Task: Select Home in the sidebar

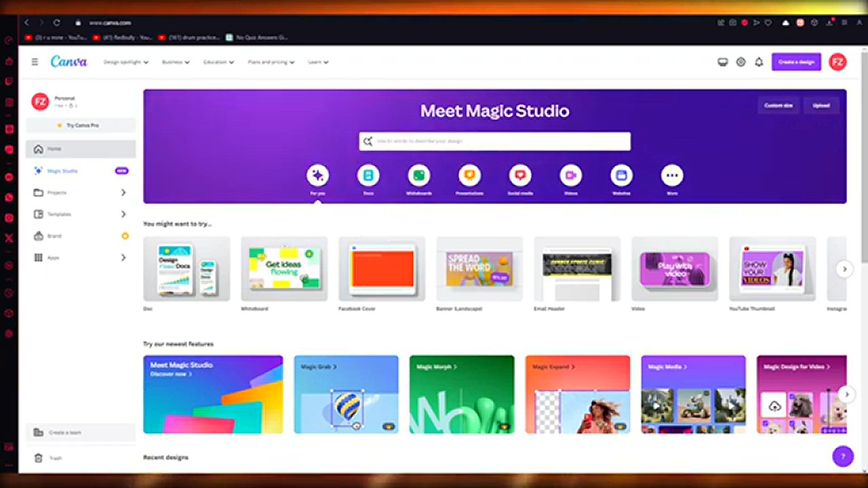Action: (x=81, y=149)
